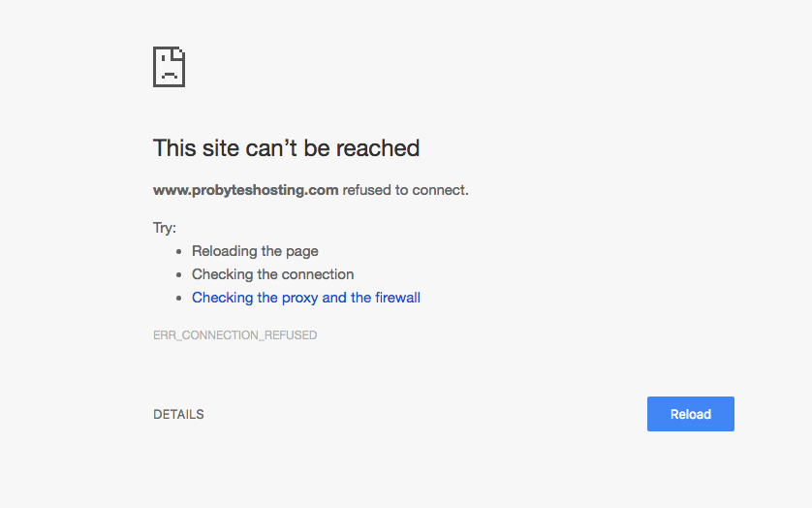Click the www.probyteshosting.com domain text
Viewport: 812px width, 508px height.
246,190
